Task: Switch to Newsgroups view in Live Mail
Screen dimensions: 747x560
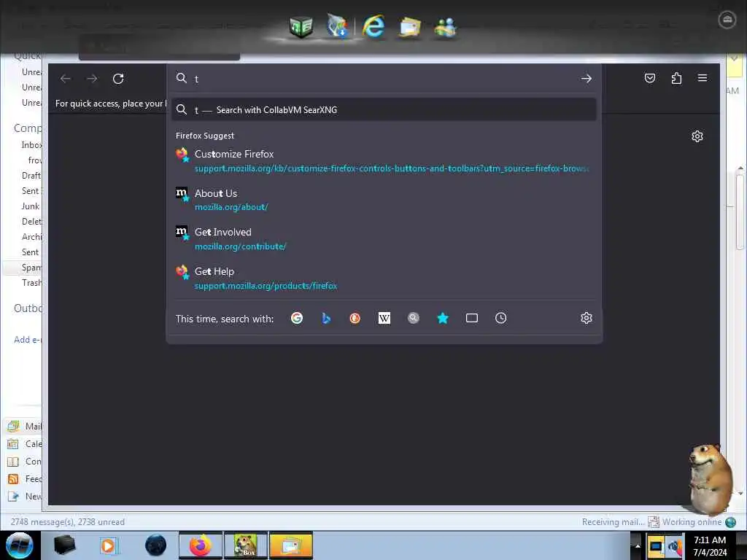Action: tap(24, 496)
